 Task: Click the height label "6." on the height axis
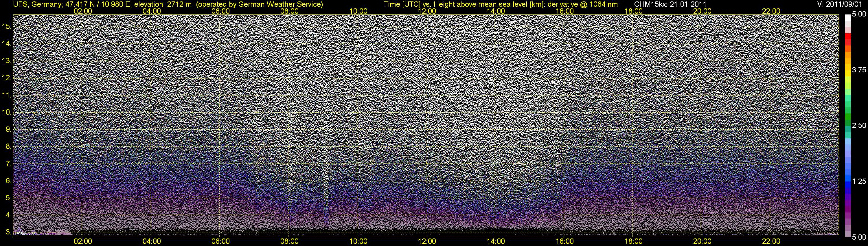point(9,181)
